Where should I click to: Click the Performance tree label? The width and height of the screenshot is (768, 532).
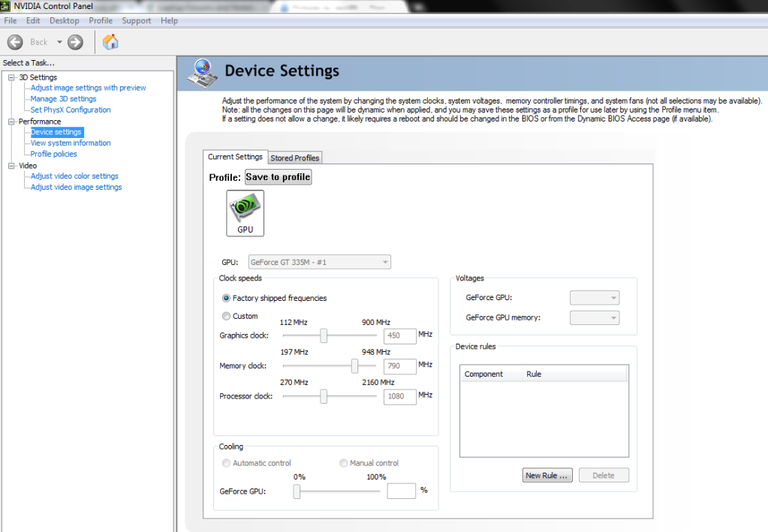coord(40,122)
